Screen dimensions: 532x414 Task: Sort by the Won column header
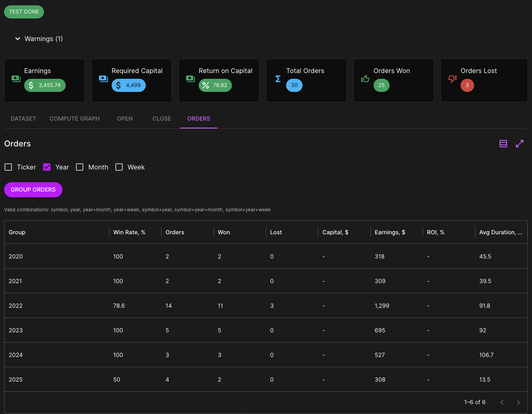click(x=240, y=232)
